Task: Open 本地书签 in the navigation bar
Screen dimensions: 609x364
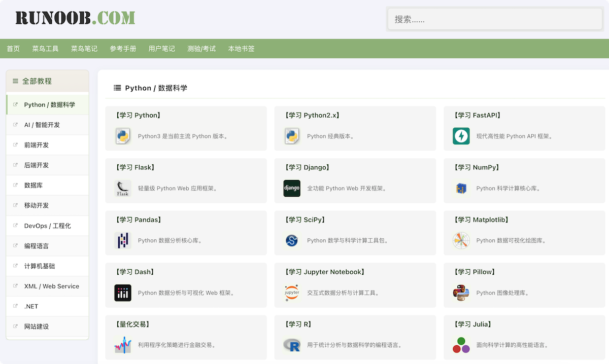Action: 242,49
